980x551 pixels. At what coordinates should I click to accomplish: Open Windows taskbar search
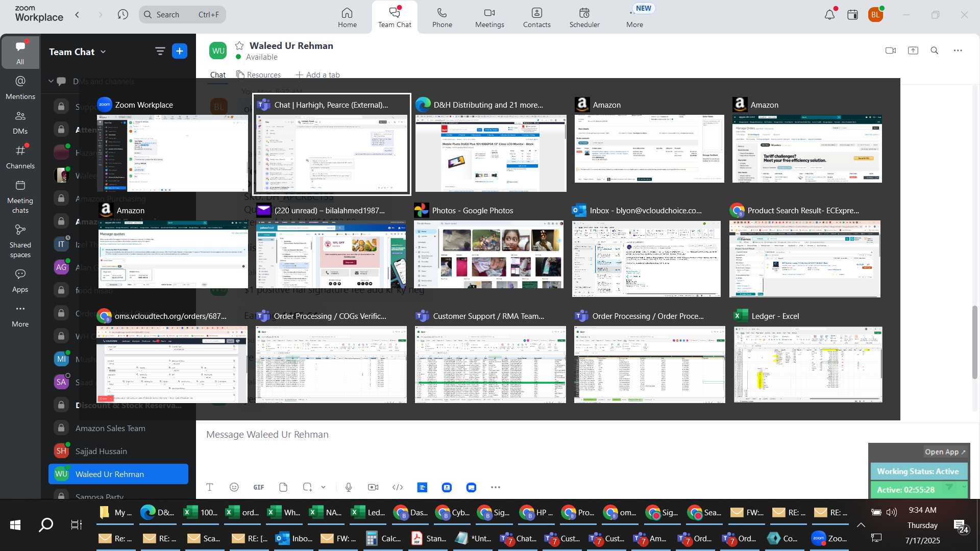coord(46,524)
